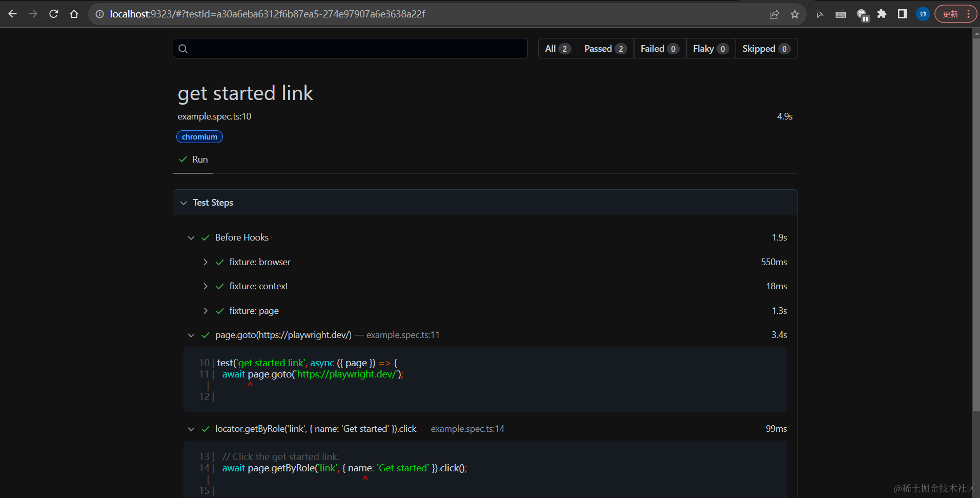Expand the fixture: browser step
Image resolution: width=980 pixels, height=498 pixels.
(x=206, y=262)
